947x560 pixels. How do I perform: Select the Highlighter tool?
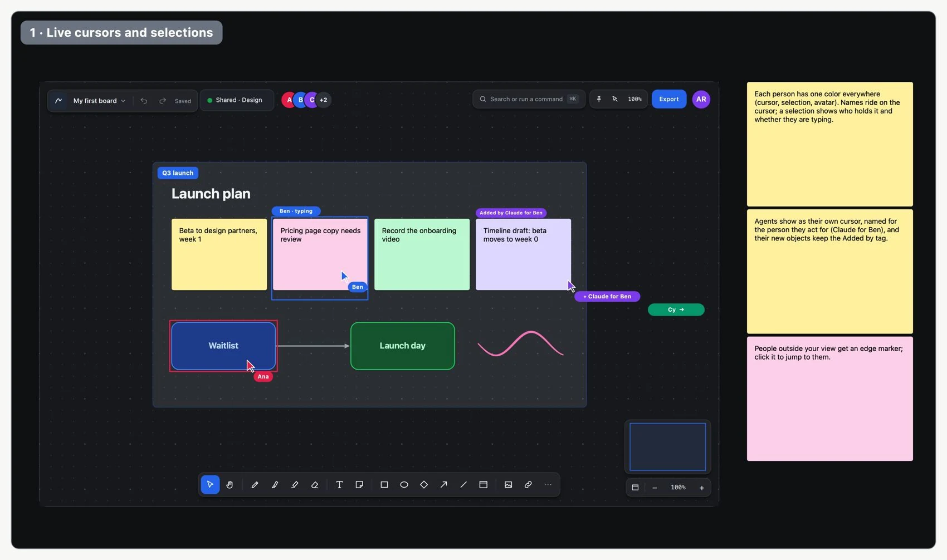pos(295,485)
